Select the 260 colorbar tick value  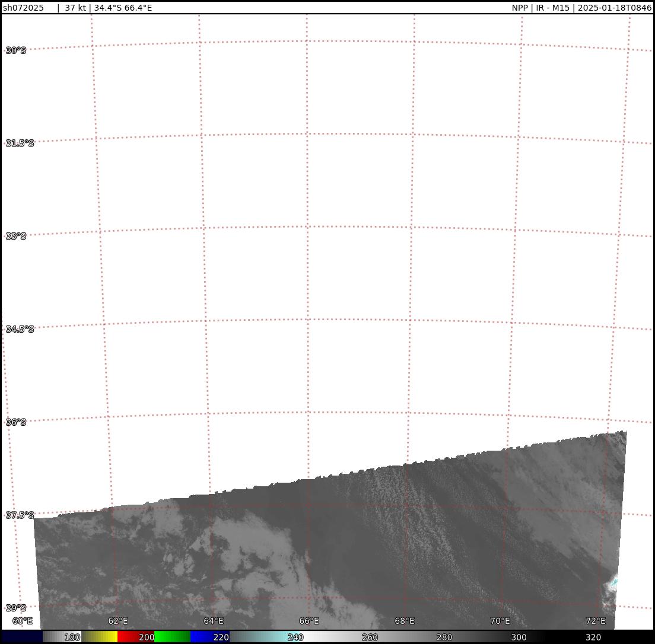[370, 637]
